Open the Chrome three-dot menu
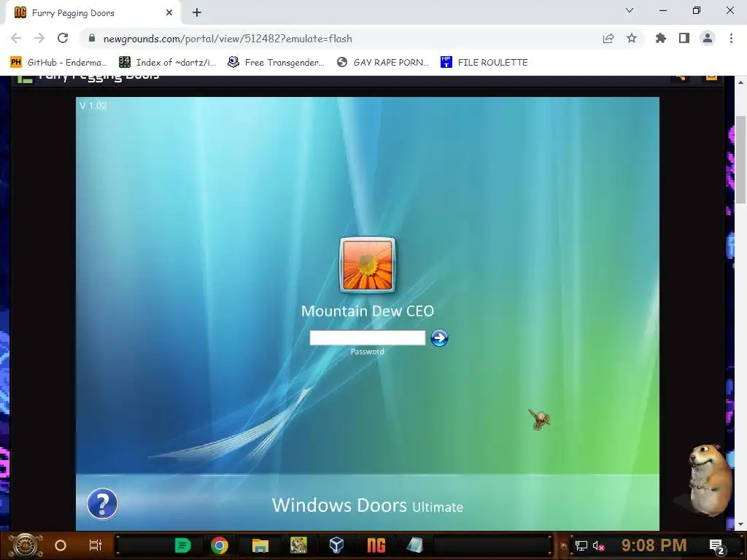This screenshot has width=747, height=560. 731,38
